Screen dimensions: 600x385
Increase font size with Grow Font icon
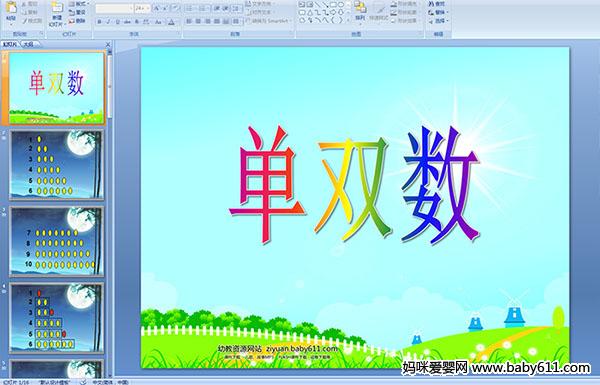click(x=157, y=8)
